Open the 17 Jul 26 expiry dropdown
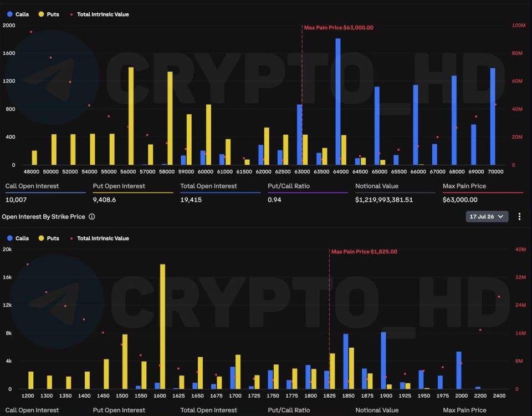The image size is (532, 416). [487, 217]
